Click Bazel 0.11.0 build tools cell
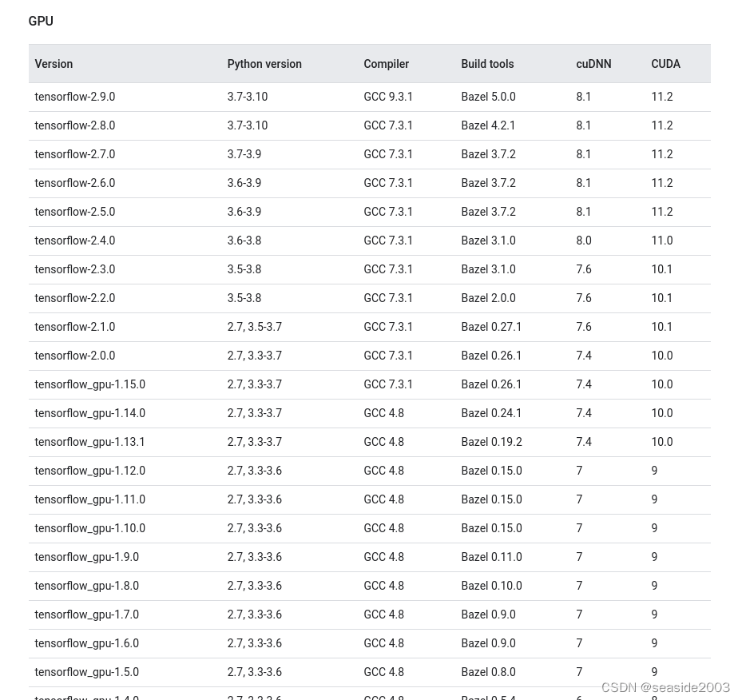742x700 pixels. [x=492, y=557]
